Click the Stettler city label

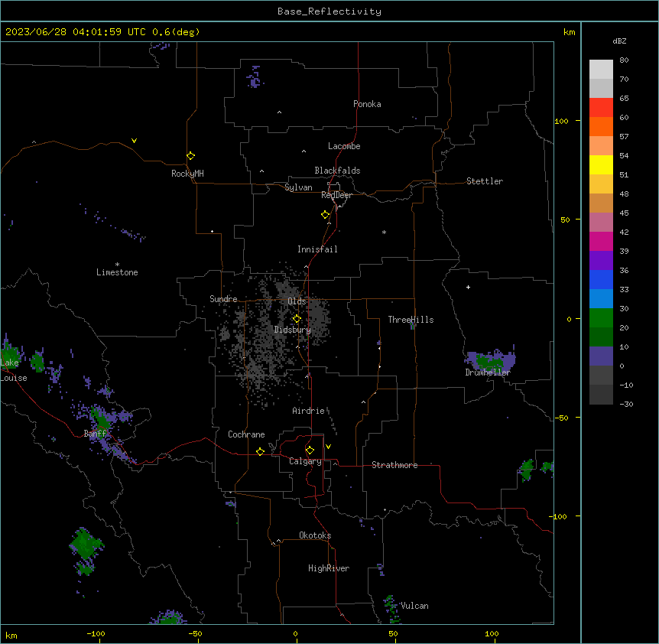[x=485, y=181]
